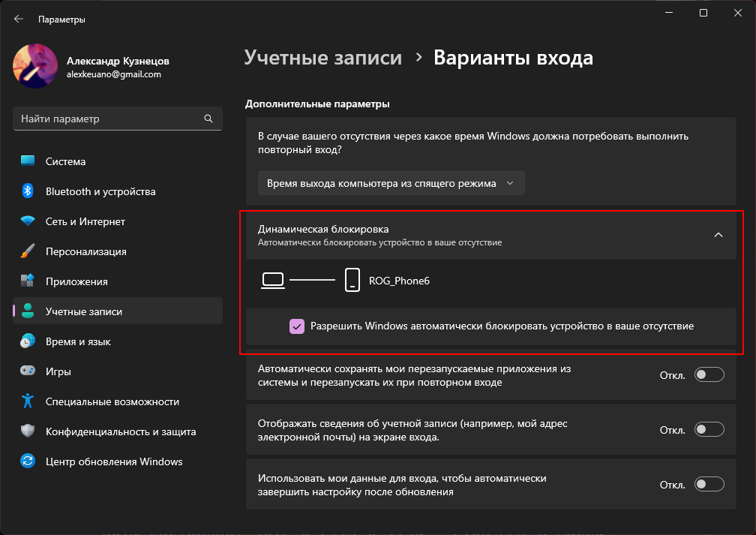Uncheck the allow Windows auto-lock checkbox
Image resolution: width=756 pixels, height=535 pixels.
(297, 326)
